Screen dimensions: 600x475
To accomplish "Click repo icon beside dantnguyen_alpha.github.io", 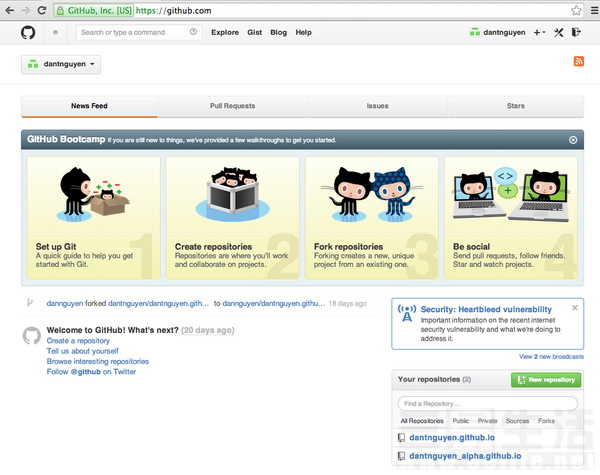I will point(401,456).
